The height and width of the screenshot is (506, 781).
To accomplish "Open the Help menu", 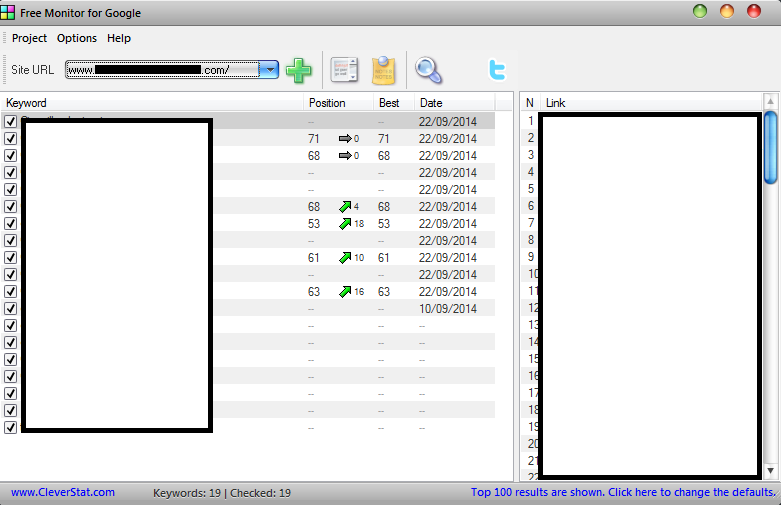I will pos(119,38).
